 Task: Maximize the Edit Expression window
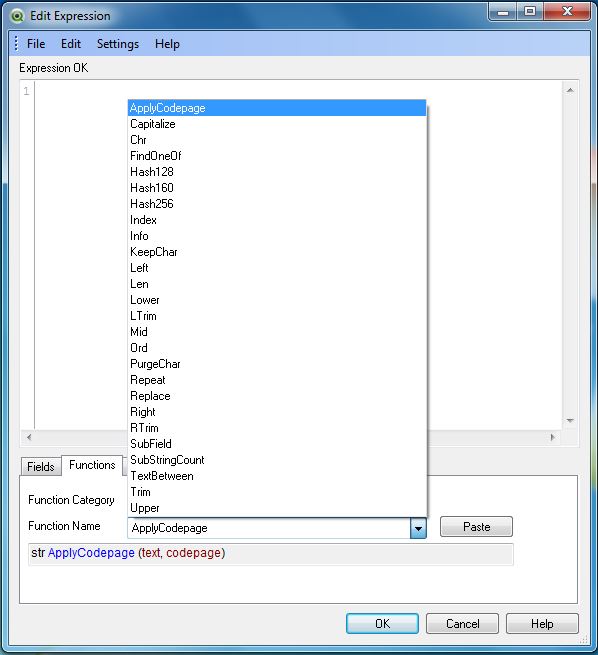(530, 12)
